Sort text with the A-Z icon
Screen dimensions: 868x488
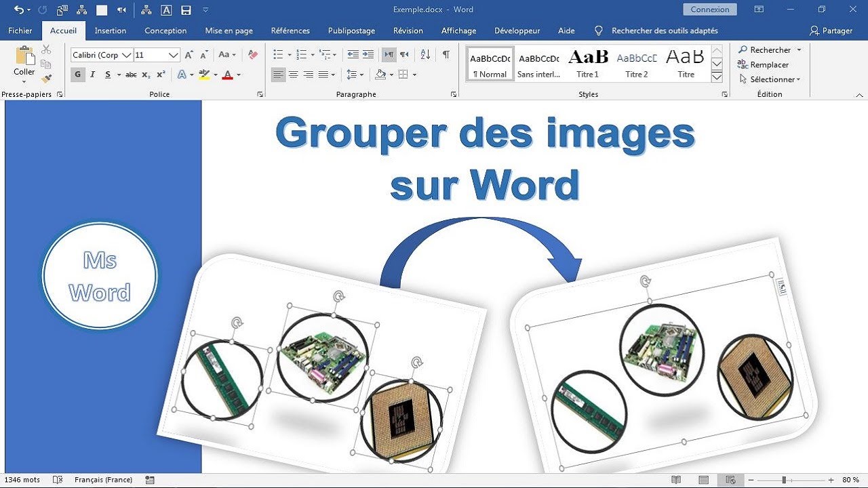[x=425, y=55]
